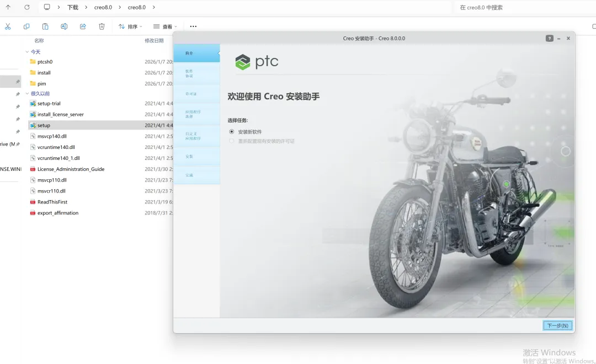Click the Paste clipboard icon in Explorer
The image size is (596, 364).
(x=45, y=26)
